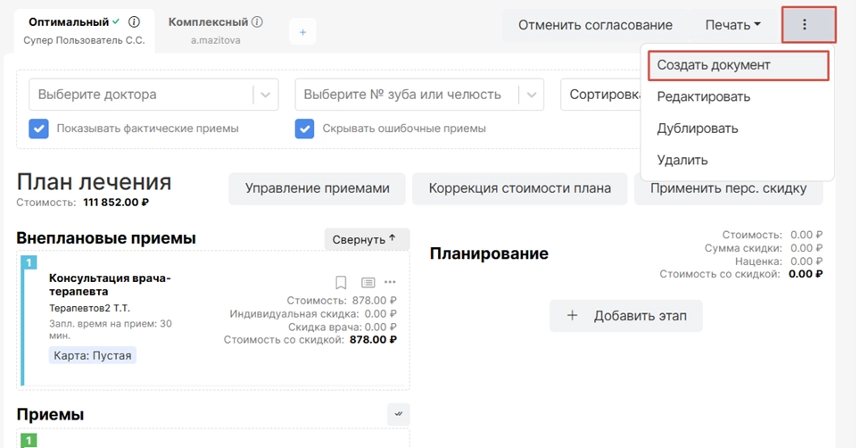This screenshot has height=448, width=868.
Task: Click the info icon beside Комплексный
Action: 257,22
